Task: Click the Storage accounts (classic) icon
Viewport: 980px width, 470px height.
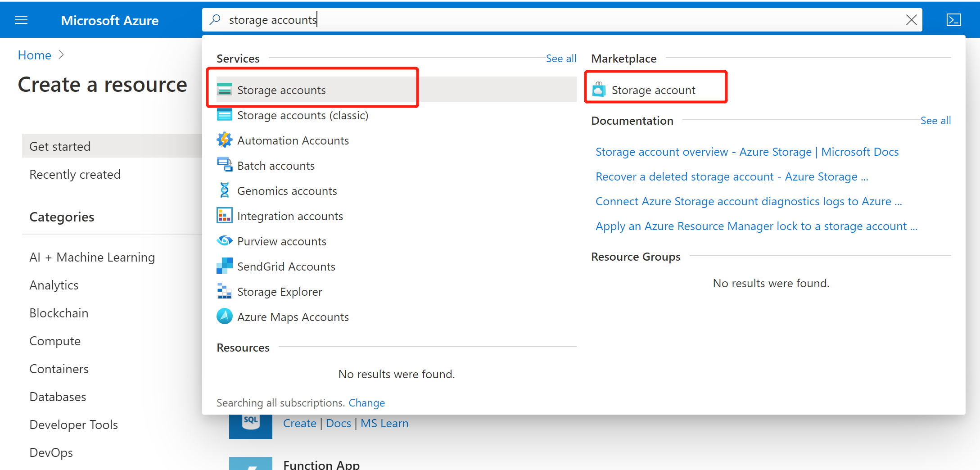Action: coord(224,115)
